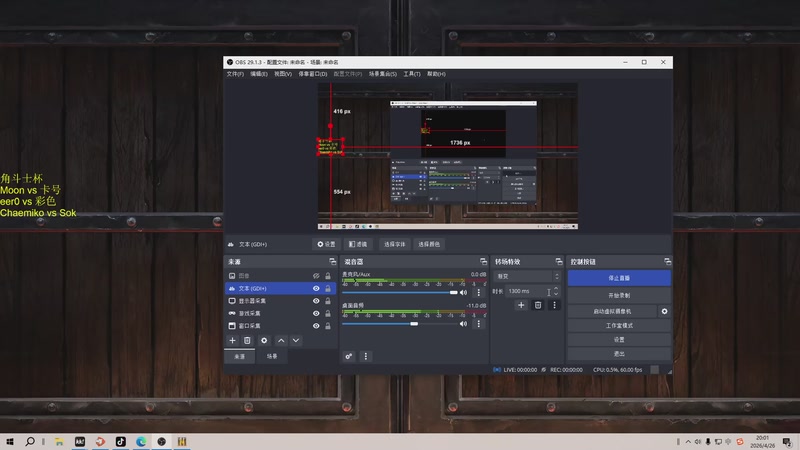Screen dimensions: 800x450
Task: Adjust 桌面音频 volume slider
Action: [x=399, y=323]
